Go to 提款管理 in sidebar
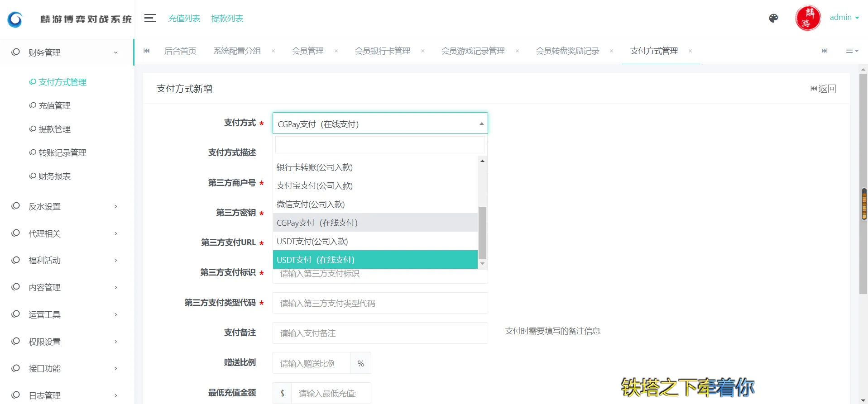Viewport: 868px width, 404px height. point(54,129)
